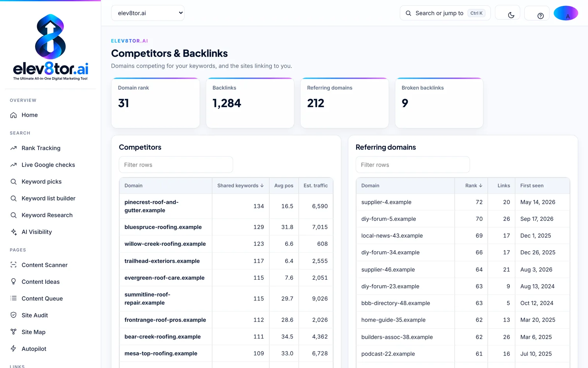Open Home in the sidebar
The height and width of the screenshot is (368, 588).
point(50,115)
